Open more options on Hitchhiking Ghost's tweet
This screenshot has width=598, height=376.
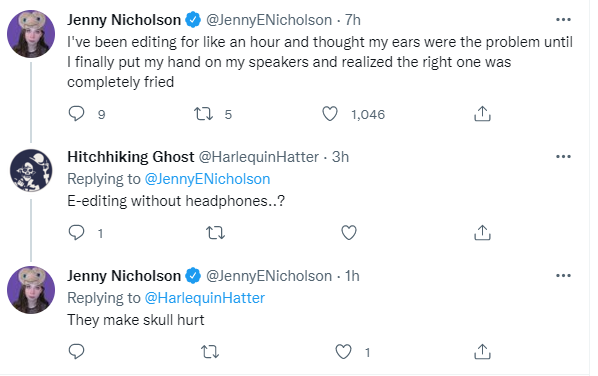[x=563, y=156]
